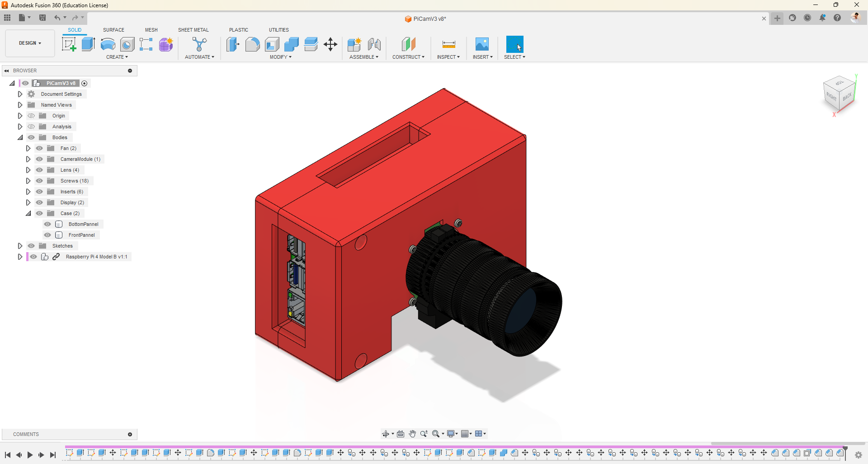Screen dimensions: 868x464
Task: Select the Offset Face tool
Action: [x=311, y=44]
